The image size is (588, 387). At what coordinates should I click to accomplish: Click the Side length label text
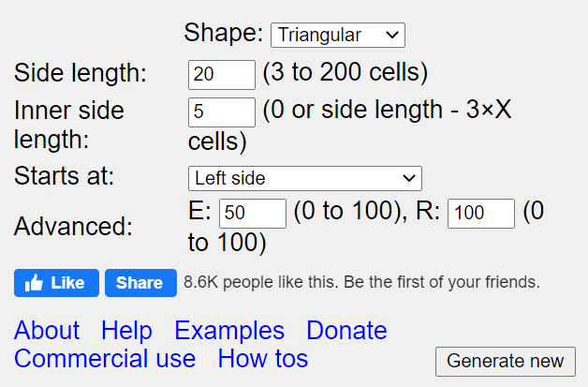coord(81,72)
